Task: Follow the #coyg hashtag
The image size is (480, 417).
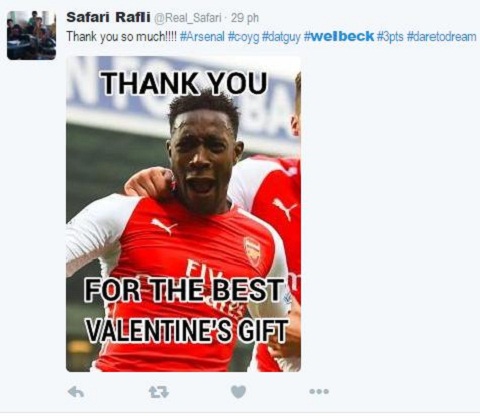Action: click(243, 37)
